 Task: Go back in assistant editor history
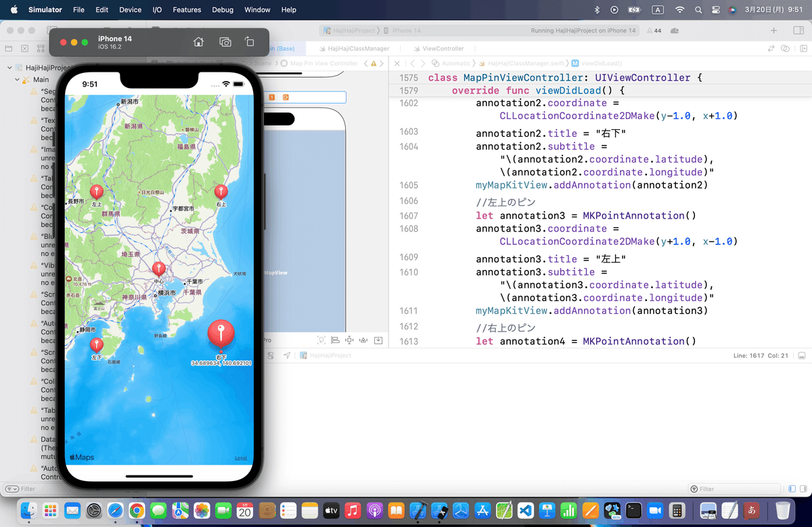(412, 63)
